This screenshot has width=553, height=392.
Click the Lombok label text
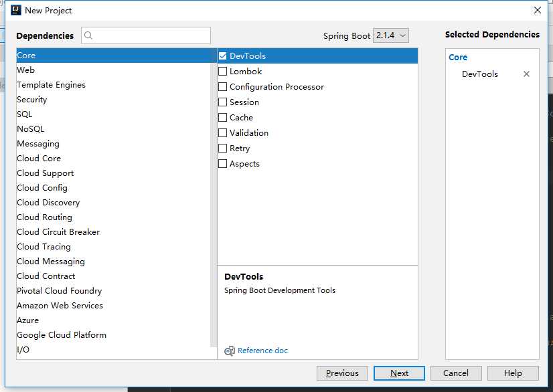pyautogui.click(x=246, y=71)
